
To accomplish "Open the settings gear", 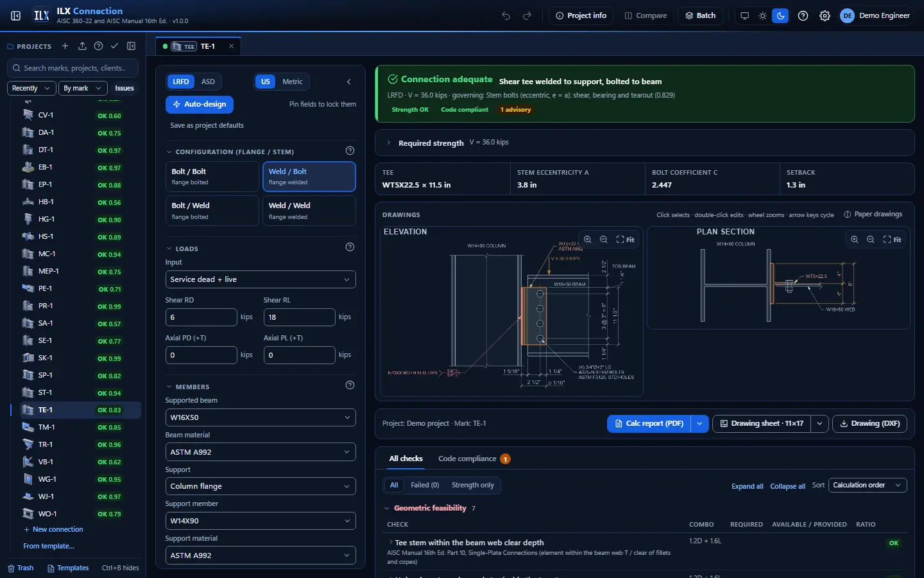I will pos(825,15).
